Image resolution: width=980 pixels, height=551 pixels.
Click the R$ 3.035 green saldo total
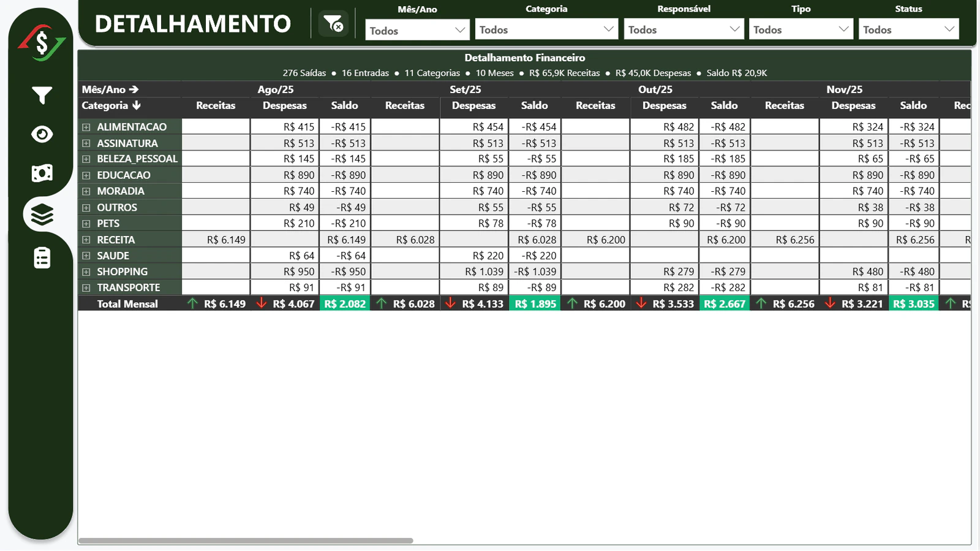[x=914, y=304]
